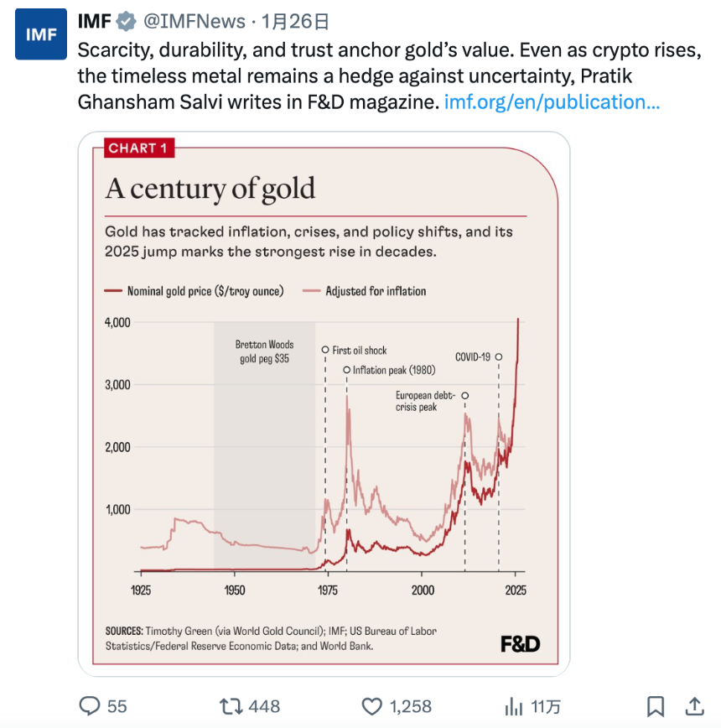The image size is (721, 728).
Task: Click the verified checkmark badge next to IMF
Action: pos(127,21)
